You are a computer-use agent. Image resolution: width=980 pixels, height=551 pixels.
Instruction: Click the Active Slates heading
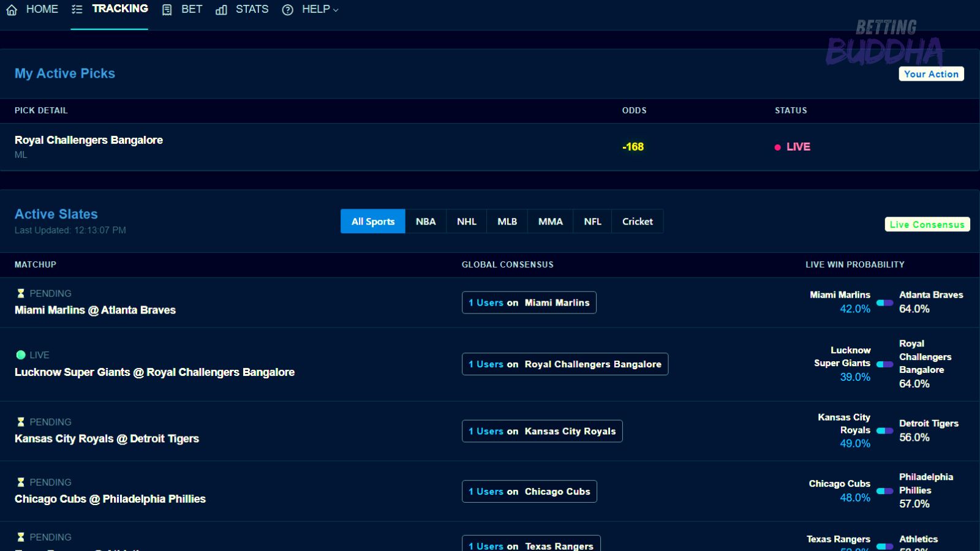pos(56,214)
